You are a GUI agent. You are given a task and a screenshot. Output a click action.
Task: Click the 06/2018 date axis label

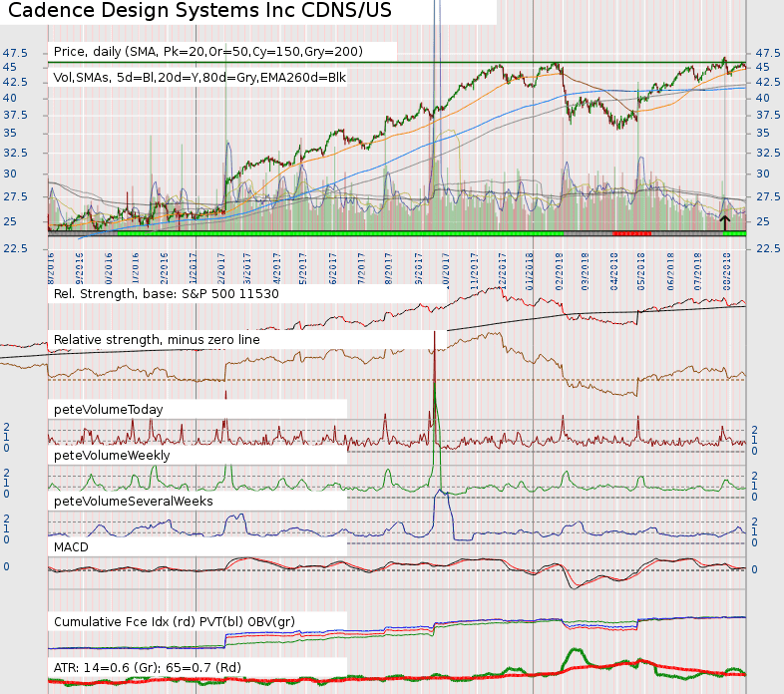670,271
